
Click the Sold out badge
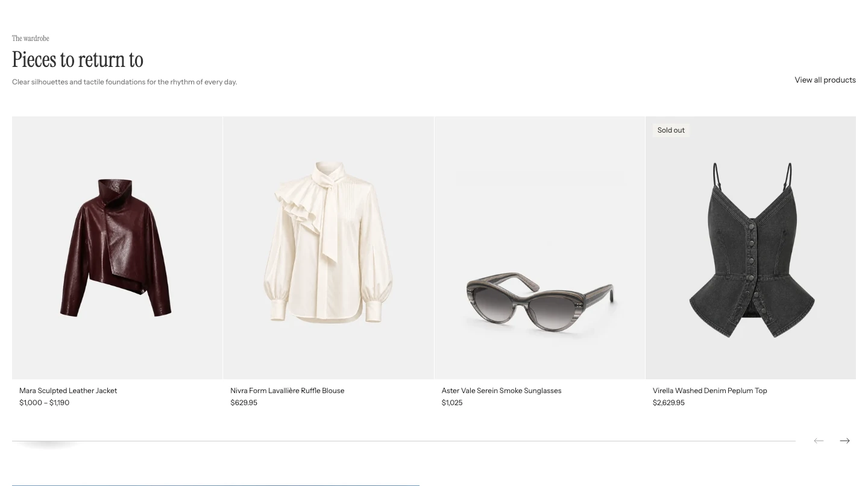(671, 130)
